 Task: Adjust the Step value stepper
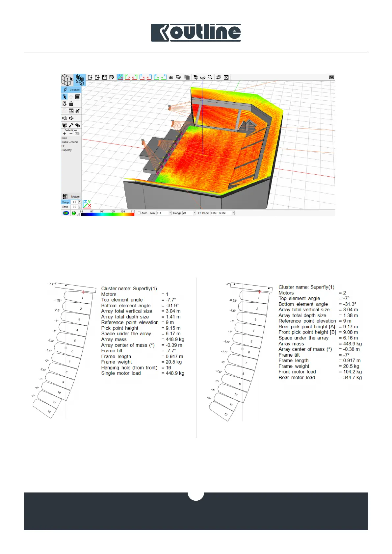click(80, 207)
